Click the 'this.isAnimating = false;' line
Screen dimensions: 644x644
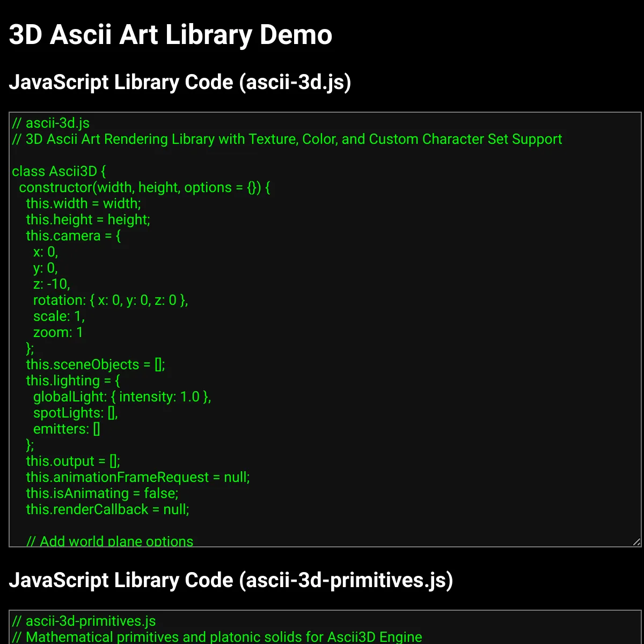(102, 493)
